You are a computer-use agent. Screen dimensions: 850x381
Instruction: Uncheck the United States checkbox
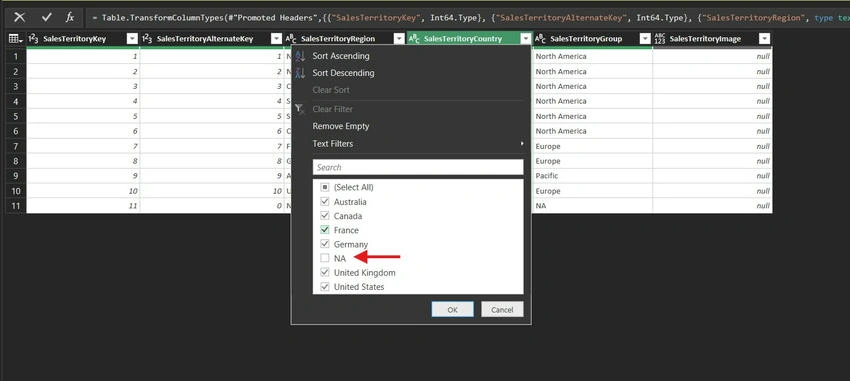[325, 287]
